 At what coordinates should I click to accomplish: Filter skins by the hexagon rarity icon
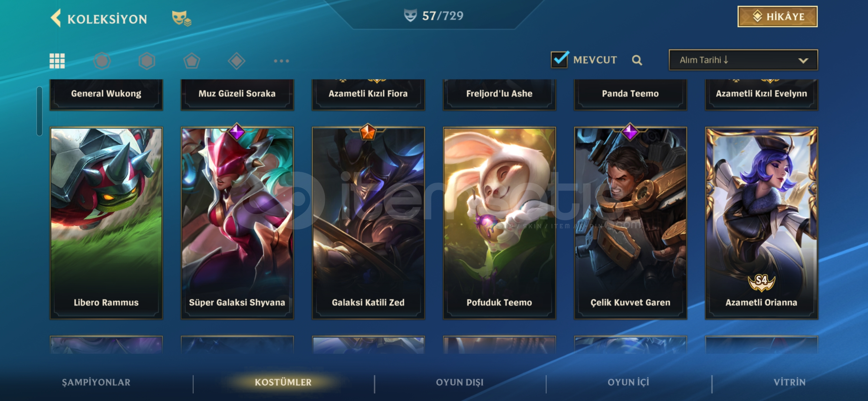click(147, 61)
